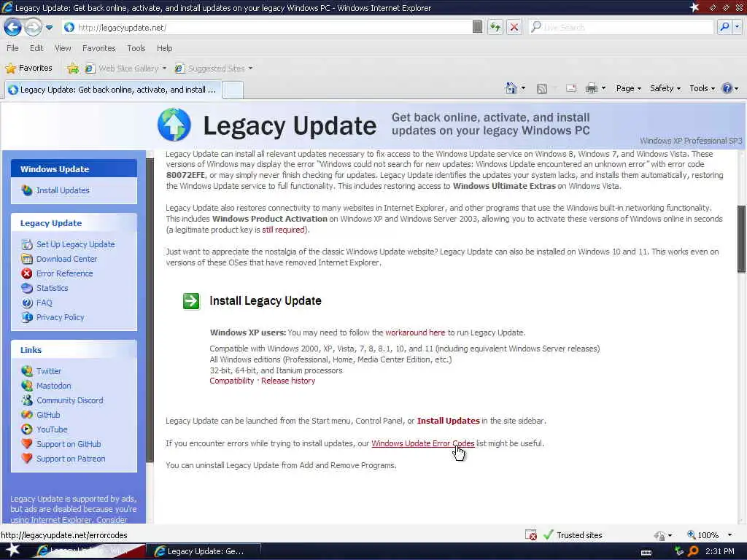Click the Mastodon link icon

[27, 386]
